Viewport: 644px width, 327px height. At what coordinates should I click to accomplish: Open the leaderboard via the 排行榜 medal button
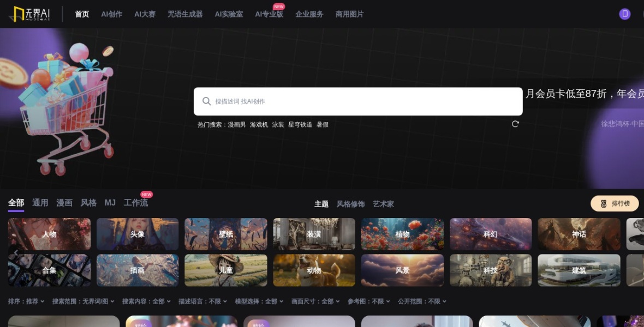coord(615,203)
